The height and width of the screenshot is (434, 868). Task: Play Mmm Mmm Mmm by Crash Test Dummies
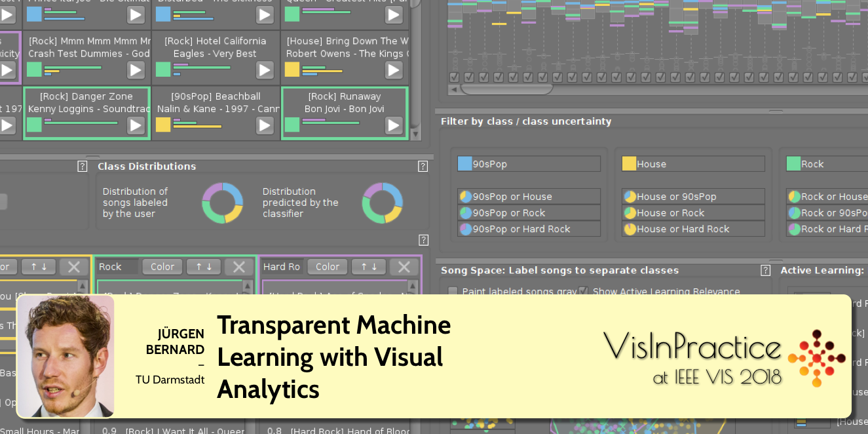[x=136, y=70]
